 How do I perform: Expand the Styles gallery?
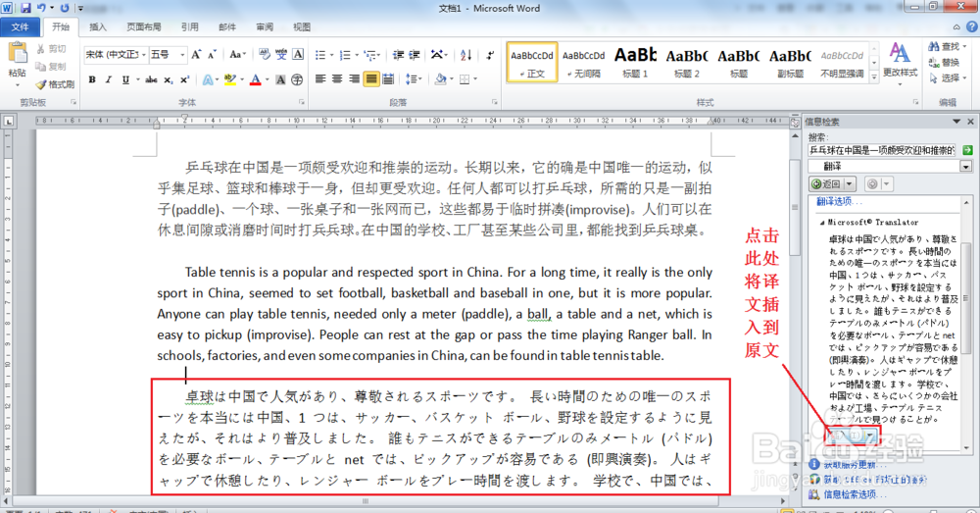(x=874, y=77)
